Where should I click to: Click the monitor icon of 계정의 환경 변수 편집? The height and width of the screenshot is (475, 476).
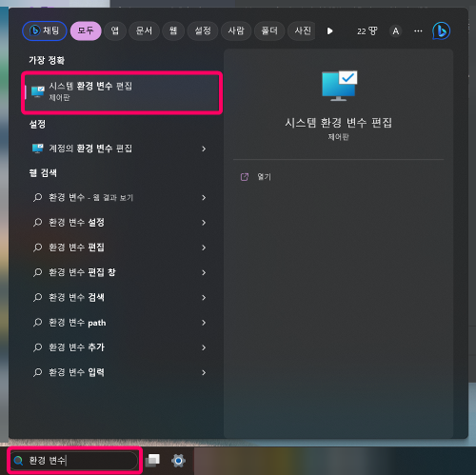click(x=38, y=148)
